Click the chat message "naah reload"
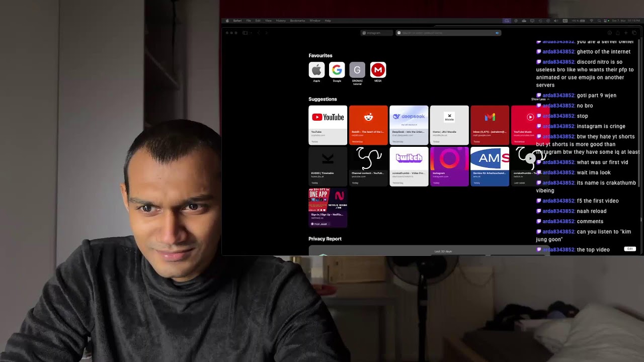 [x=592, y=211]
